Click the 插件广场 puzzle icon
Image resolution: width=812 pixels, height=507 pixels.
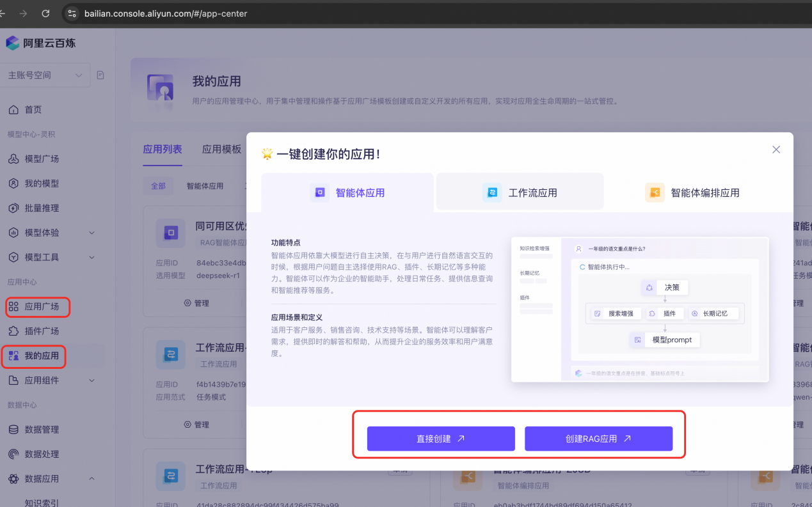click(13, 331)
